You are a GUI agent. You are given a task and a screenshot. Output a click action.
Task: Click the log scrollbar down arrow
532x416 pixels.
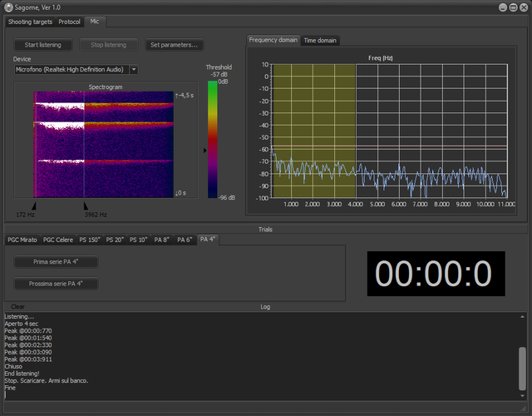click(x=523, y=396)
